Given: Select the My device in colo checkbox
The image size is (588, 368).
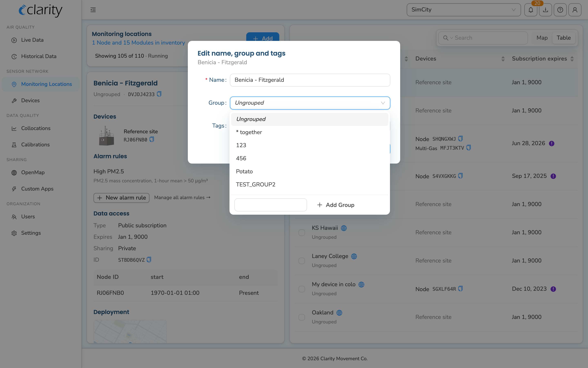Looking at the screenshot, I should point(302,289).
